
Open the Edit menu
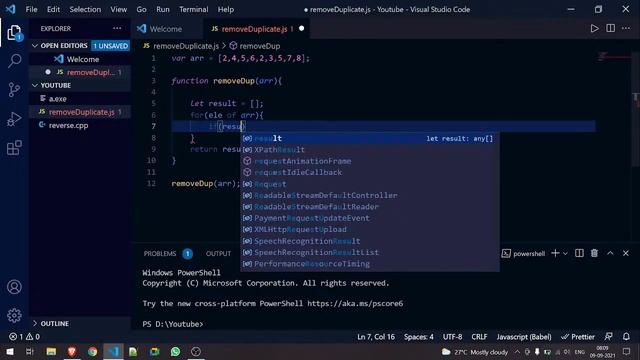click(x=53, y=9)
